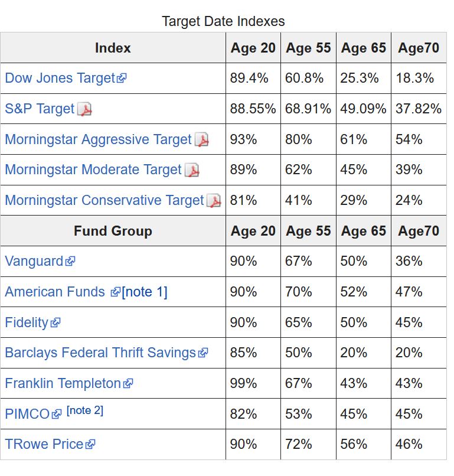Open Morningstar Aggressive Target link
The width and height of the screenshot is (454, 476).
pos(98,139)
